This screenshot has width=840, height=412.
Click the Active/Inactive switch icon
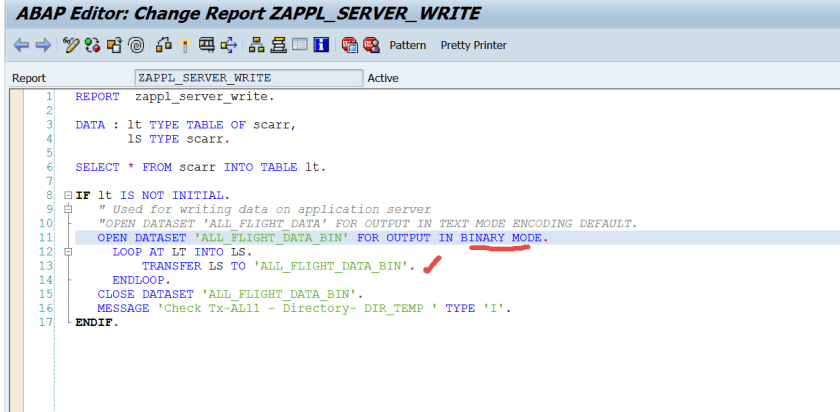pos(92,45)
